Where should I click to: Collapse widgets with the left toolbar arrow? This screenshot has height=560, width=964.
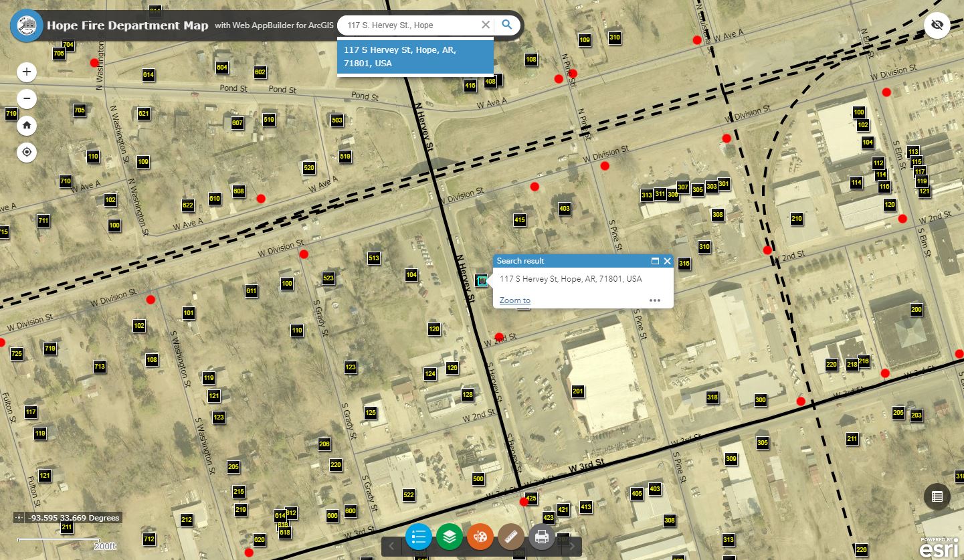(391, 545)
